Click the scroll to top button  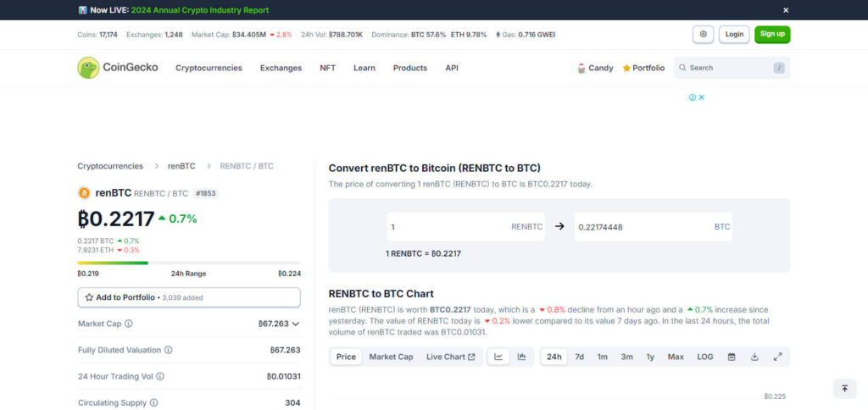845,389
